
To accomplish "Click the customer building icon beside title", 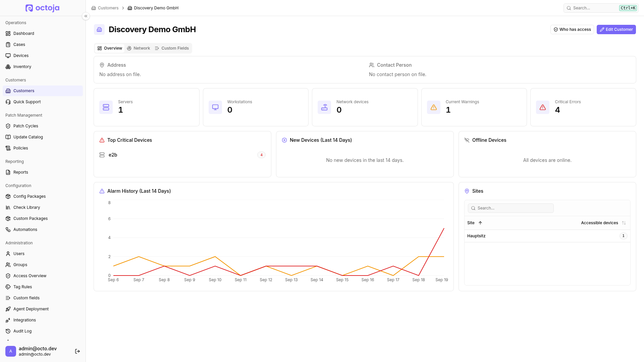I will point(99,29).
